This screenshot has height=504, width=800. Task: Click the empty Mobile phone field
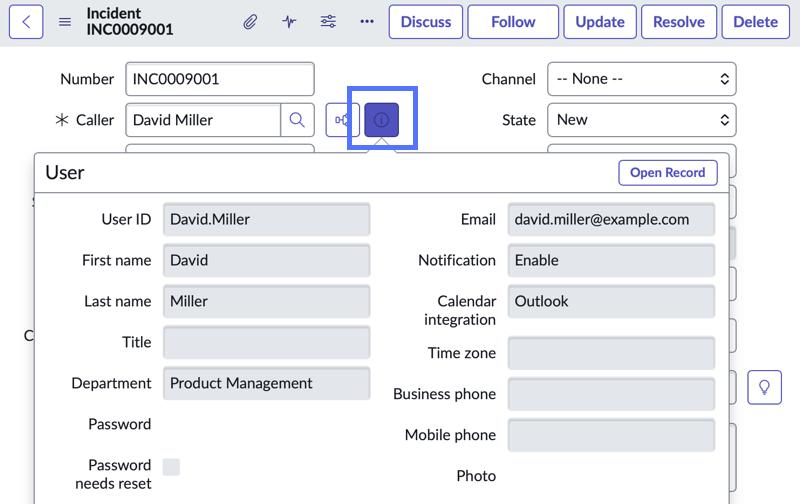[x=611, y=435]
